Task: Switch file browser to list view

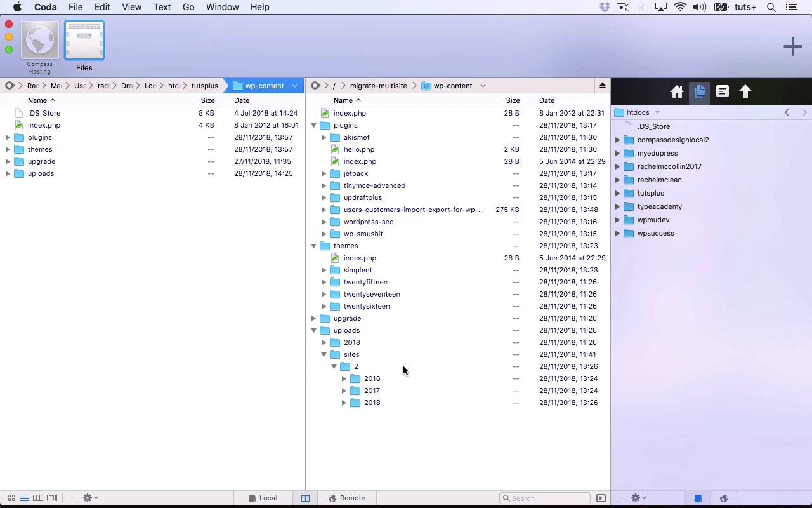Action: pos(24,498)
